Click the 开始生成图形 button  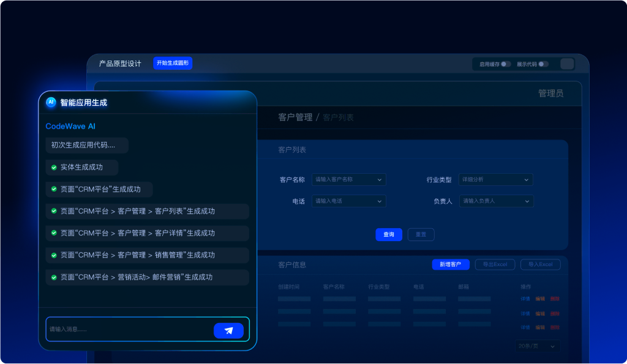[x=173, y=63]
